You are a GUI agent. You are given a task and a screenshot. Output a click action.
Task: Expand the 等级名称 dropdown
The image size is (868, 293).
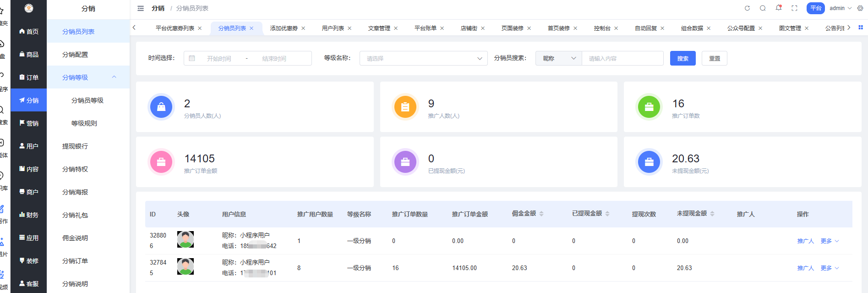(x=423, y=58)
